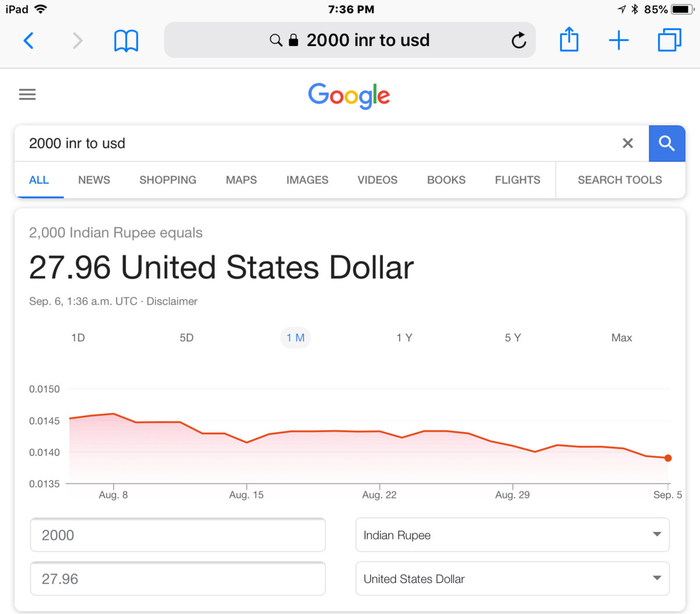Viewport: 700px width, 614px height.
Task: Open the Google hamburger menu
Action: 27,94
